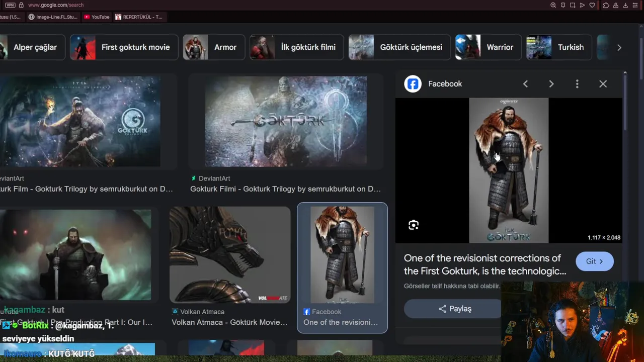Screen dimensions: 644x362
Task: Click the send/flow arrow icon
Action: click(x=582, y=5)
